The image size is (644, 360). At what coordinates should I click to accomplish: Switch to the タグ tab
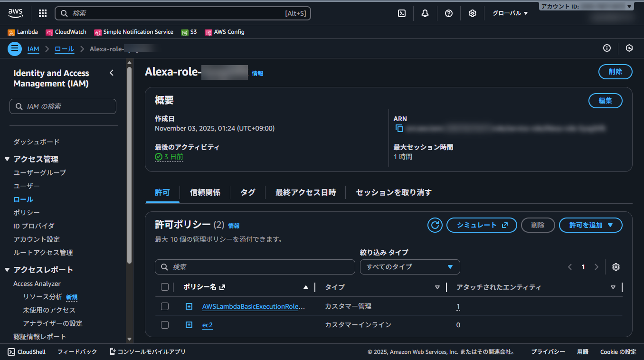[x=247, y=192]
